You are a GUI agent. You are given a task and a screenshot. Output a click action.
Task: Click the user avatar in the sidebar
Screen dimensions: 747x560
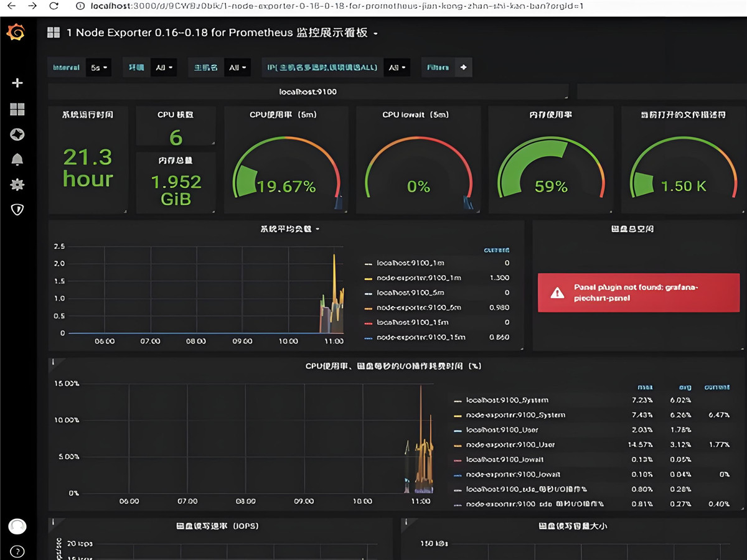tap(17, 526)
